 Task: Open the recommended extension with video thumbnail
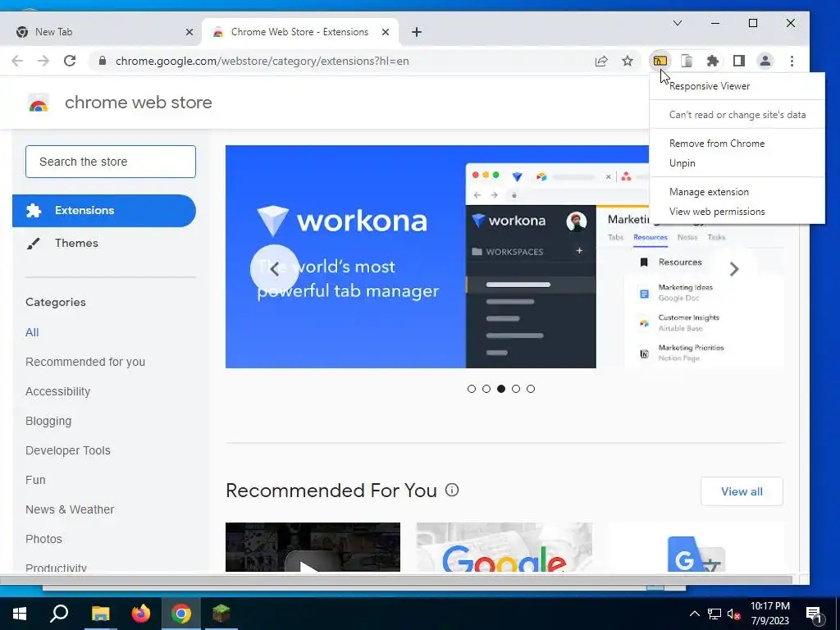(313, 547)
